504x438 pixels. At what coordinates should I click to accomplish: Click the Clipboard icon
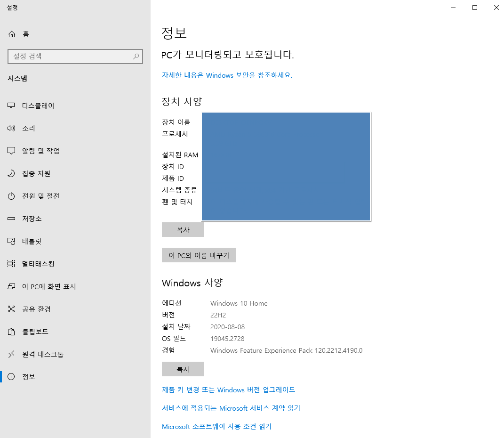point(11,332)
